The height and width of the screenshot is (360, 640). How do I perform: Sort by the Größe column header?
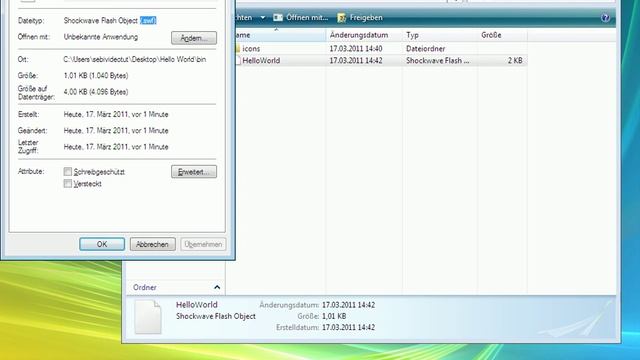click(502, 35)
